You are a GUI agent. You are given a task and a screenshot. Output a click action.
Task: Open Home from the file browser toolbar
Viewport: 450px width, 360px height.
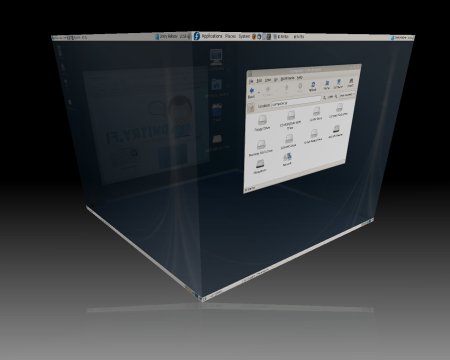click(327, 84)
